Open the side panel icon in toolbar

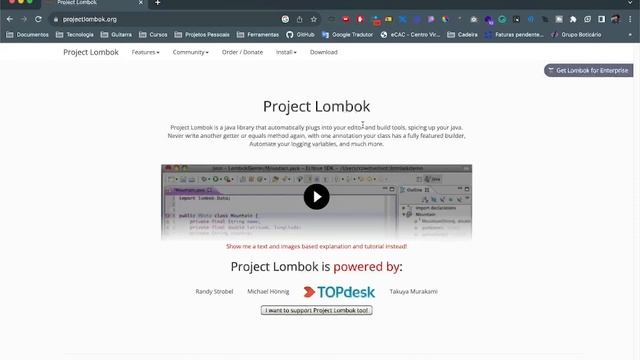602,19
